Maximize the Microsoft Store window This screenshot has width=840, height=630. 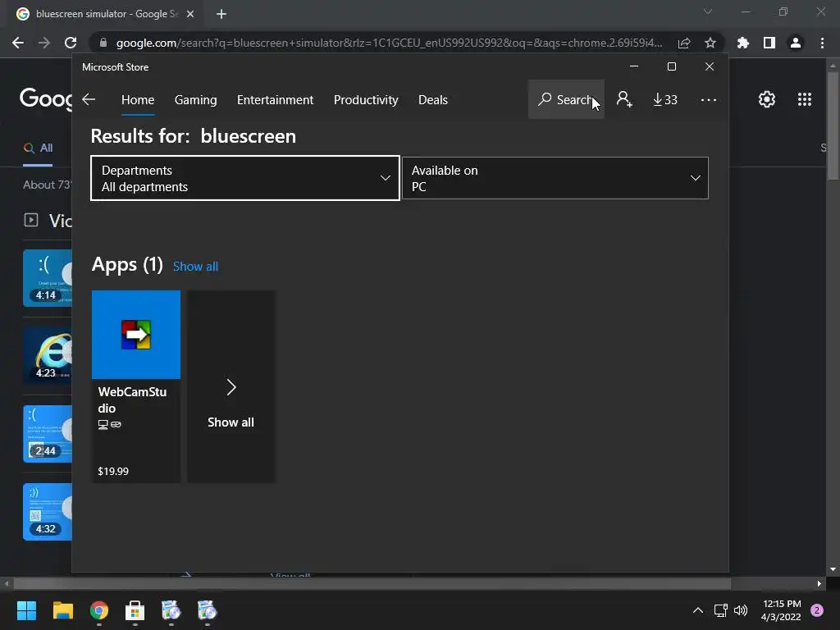pyautogui.click(x=672, y=66)
